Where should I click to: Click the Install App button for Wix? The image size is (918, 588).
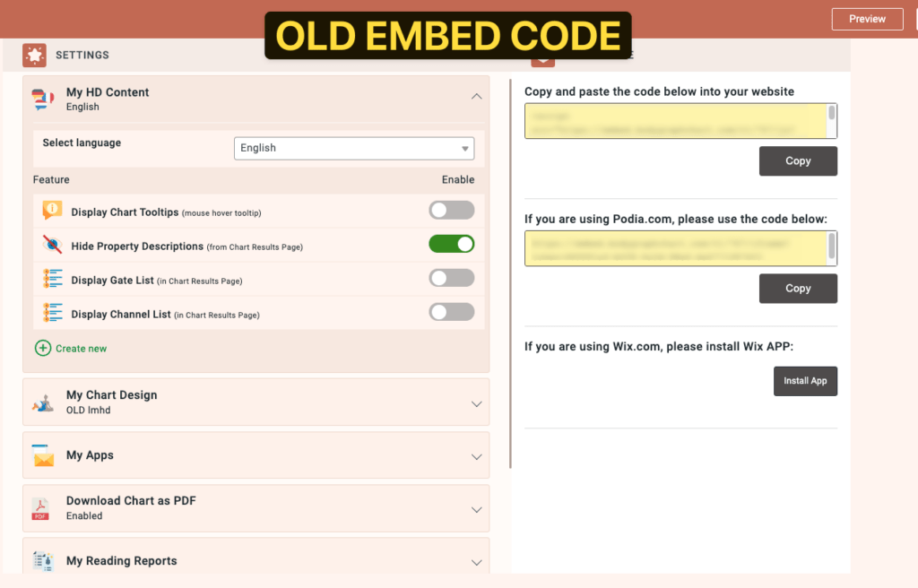coord(805,381)
